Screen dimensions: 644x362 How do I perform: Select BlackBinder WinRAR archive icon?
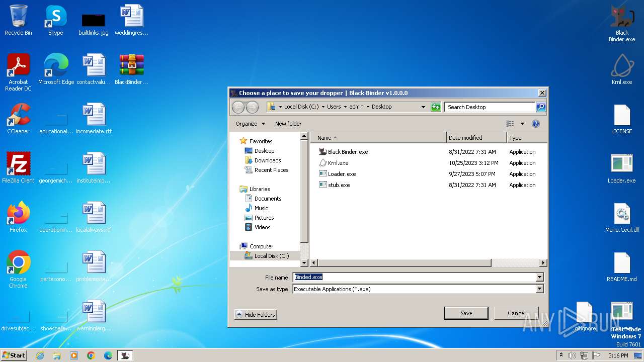click(131, 70)
